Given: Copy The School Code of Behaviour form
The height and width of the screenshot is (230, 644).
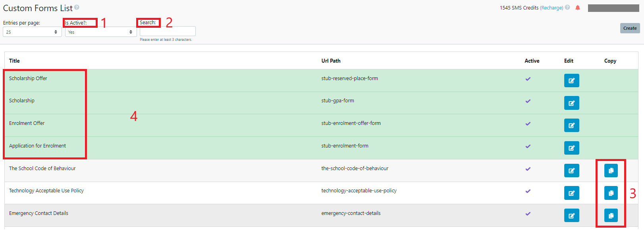Looking at the screenshot, I should click(611, 171).
